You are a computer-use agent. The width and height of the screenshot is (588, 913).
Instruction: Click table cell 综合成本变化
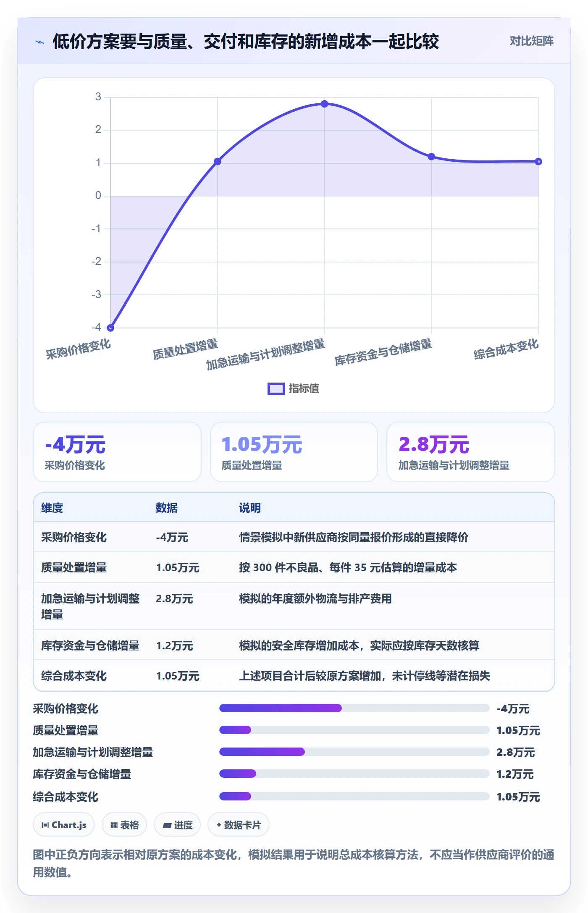[x=74, y=676]
